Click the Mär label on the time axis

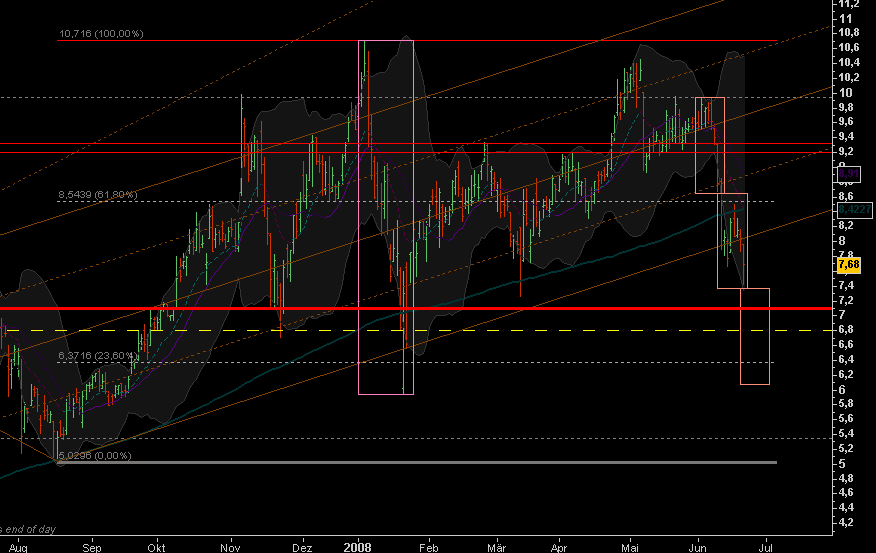click(496, 547)
